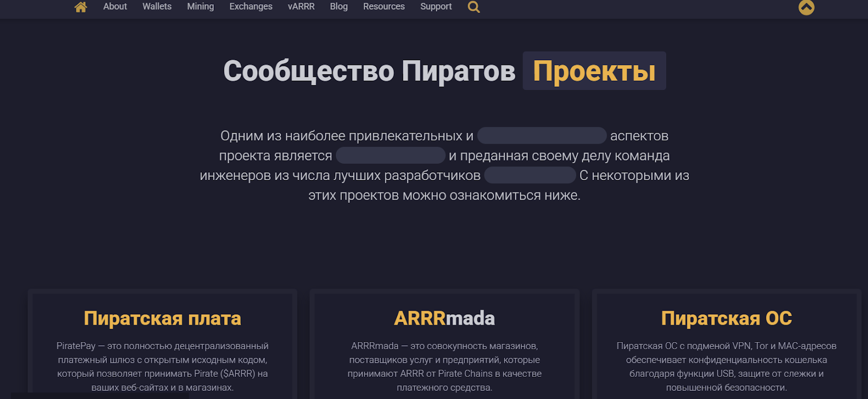Image resolution: width=868 pixels, height=399 pixels.
Task: Click the Сообщество Пиратов heading
Action: click(x=369, y=71)
